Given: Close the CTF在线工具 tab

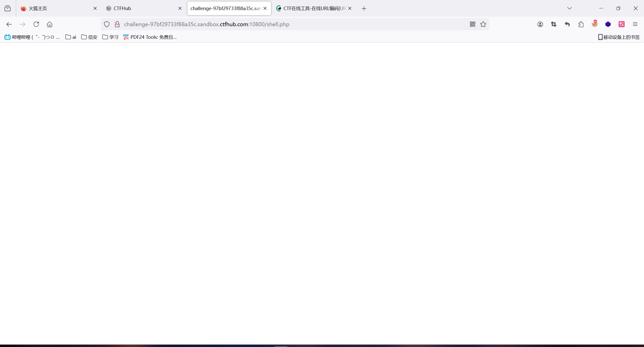Looking at the screenshot, I should pos(350,8).
